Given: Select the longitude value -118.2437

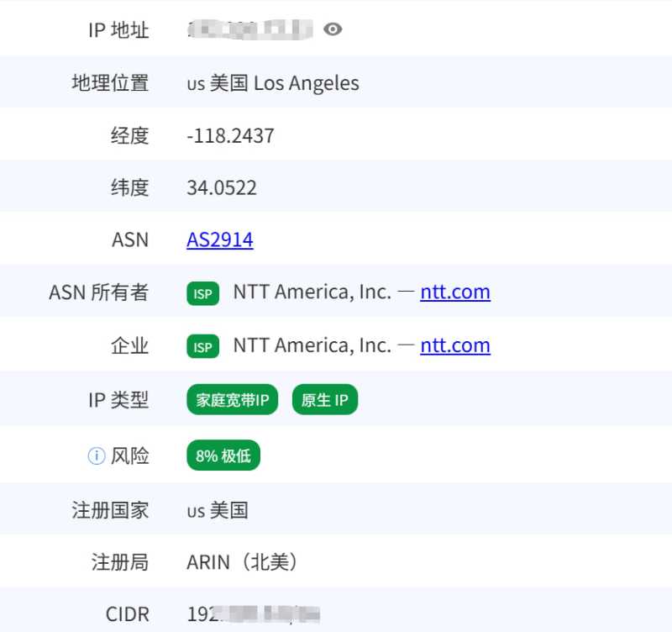Looking at the screenshot, I should pyautogui.click(x=230, y=136).
